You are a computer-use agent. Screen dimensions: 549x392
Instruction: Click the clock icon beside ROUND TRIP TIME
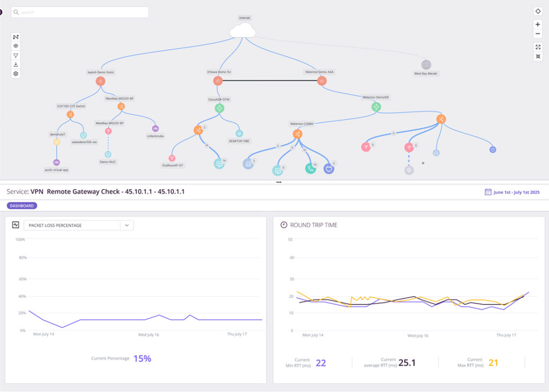[284, 225]
